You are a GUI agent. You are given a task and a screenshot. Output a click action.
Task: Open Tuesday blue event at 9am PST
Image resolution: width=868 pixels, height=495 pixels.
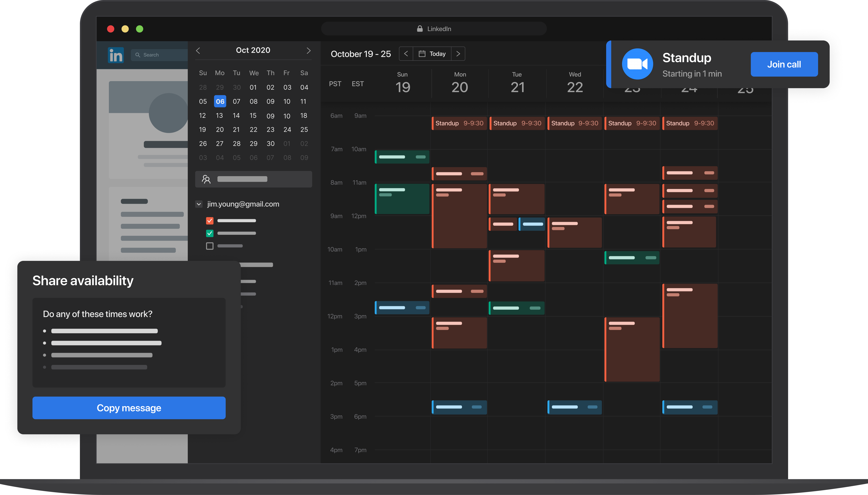(x=532, y=224)
